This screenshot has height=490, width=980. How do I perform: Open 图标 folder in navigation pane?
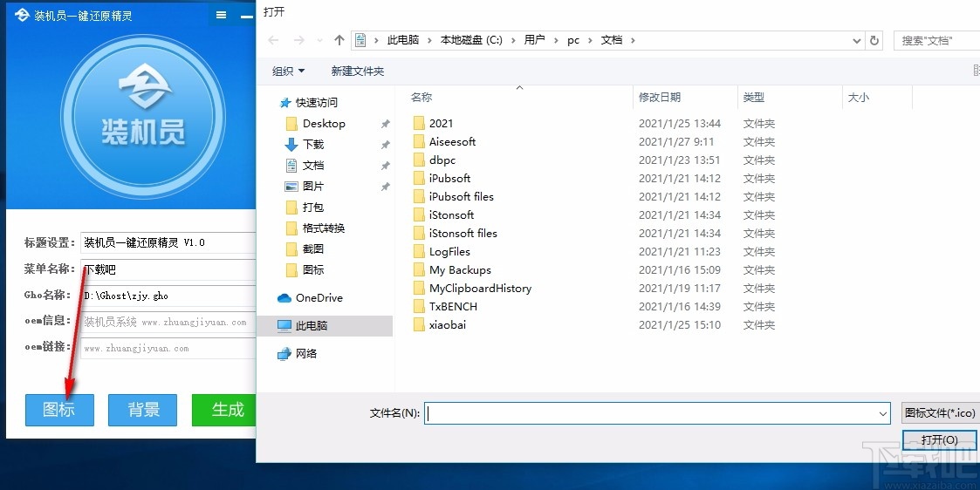(313, 269)
